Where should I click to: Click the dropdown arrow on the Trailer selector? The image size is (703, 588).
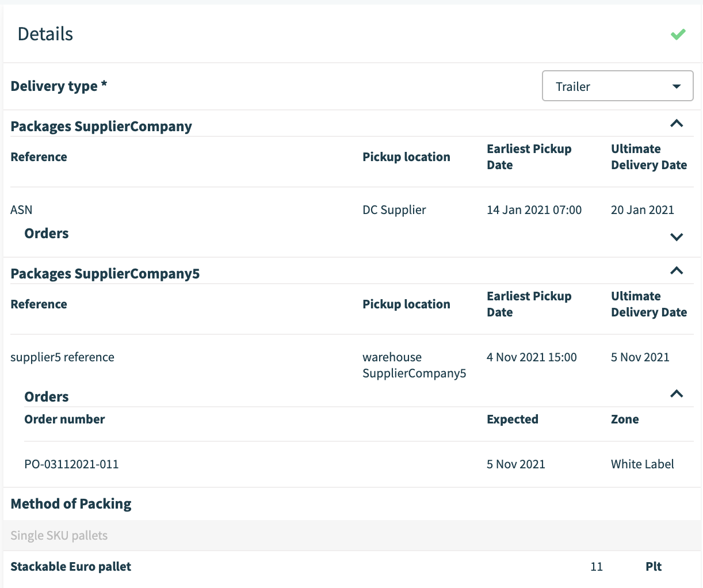[x=677, y=86]
